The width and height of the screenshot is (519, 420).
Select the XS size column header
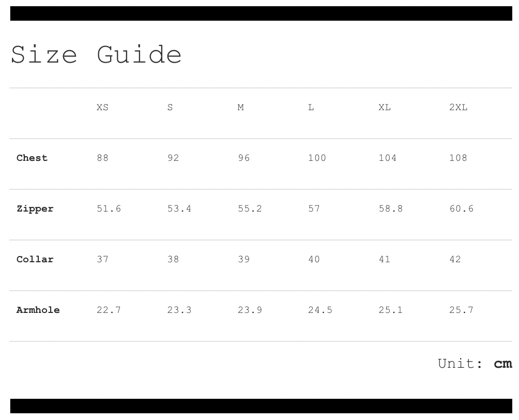102,108
